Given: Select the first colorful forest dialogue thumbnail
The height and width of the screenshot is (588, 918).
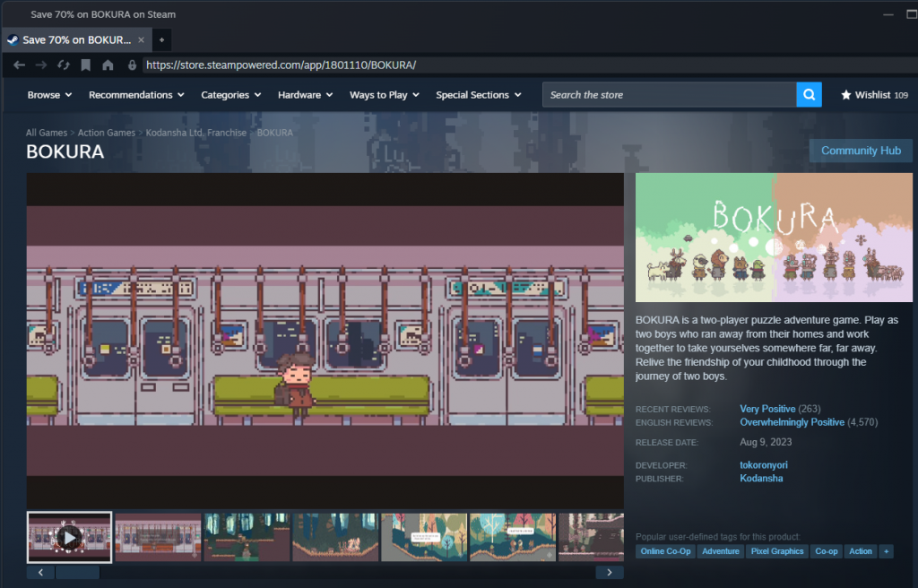Looking at the screenshot, I should click(x=424, y=537).
